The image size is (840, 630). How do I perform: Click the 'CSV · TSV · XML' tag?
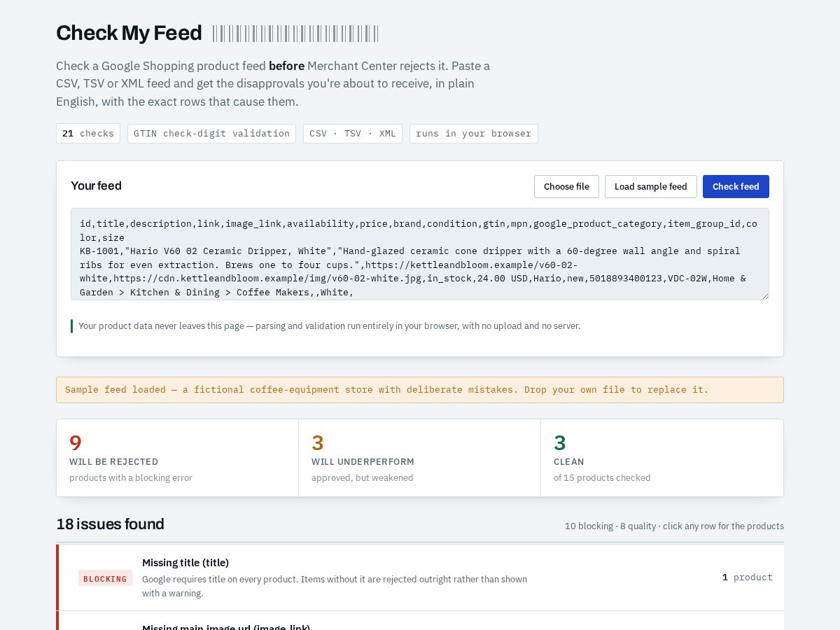[x=353, y=134]
